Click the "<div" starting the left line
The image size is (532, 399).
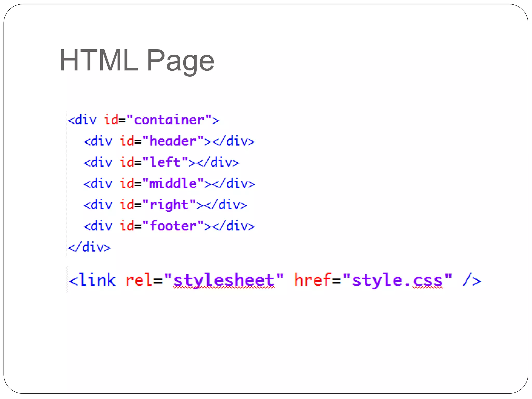click(98, 163)
